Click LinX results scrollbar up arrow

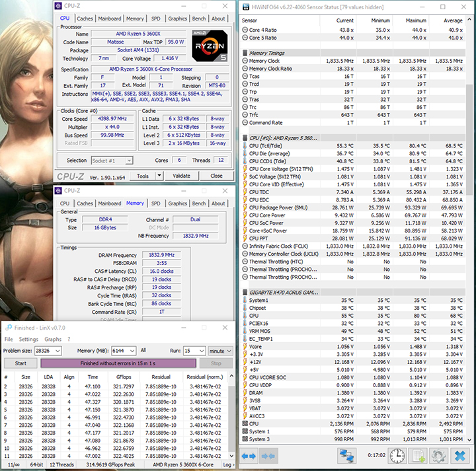coord(231,376)
